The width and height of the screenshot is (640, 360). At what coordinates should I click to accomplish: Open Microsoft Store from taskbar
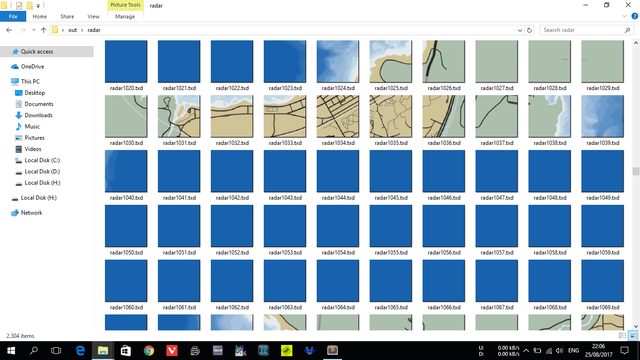point(126,351)
